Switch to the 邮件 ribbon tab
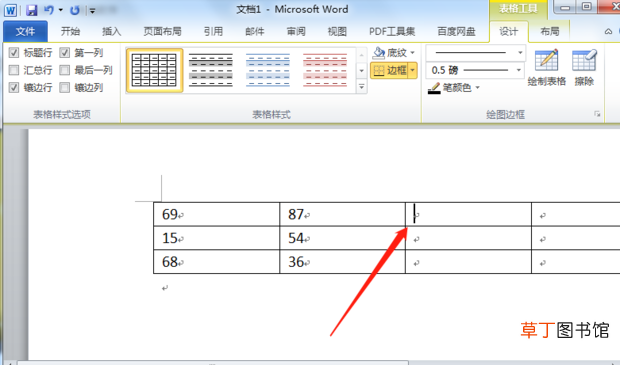This screenshot has height=365, width=620. (255, 31)
